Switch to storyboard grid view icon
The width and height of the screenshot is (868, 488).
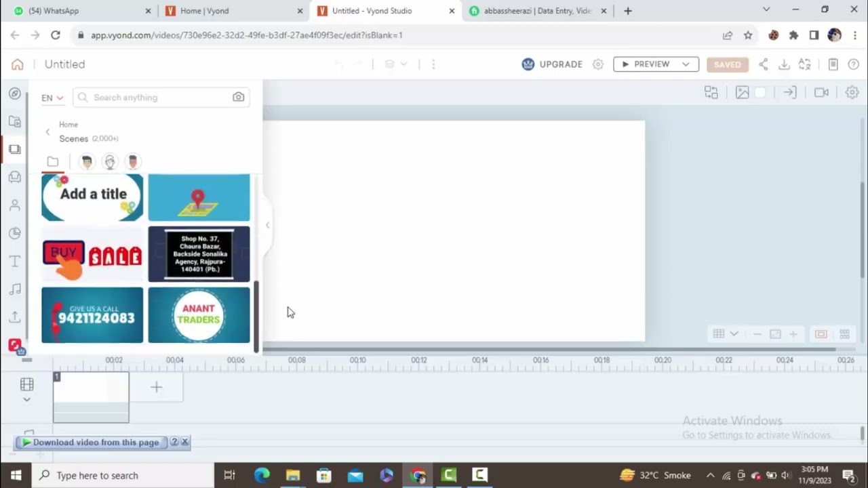pos(845,334)
